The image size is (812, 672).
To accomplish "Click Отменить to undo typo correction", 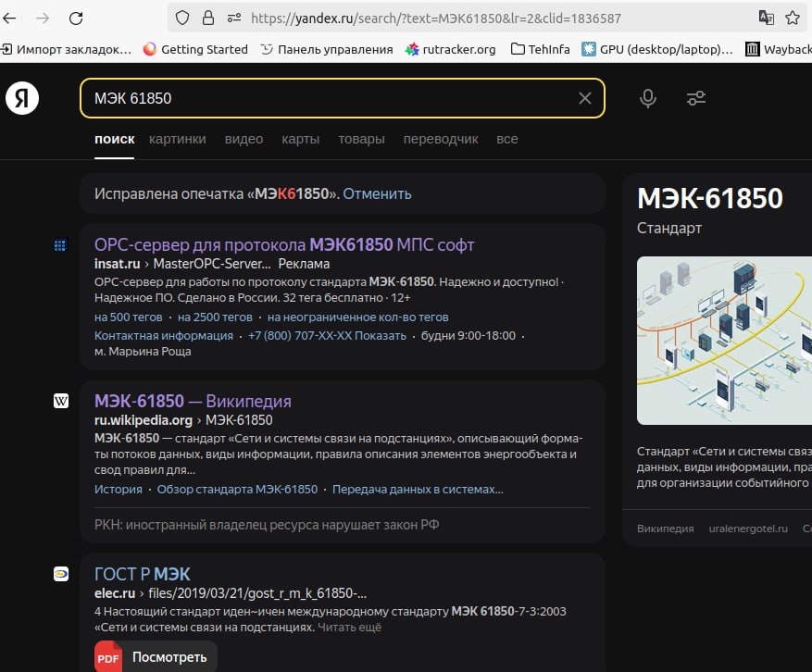I will point(377,194).
